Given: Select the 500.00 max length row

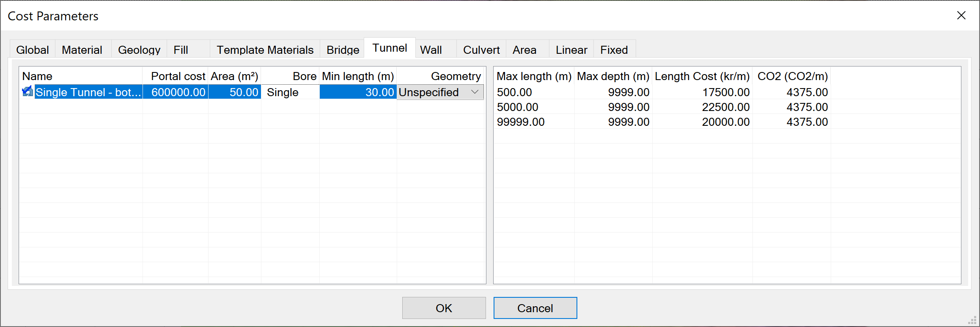Looking at the screenshot, I should pos(514,92).
